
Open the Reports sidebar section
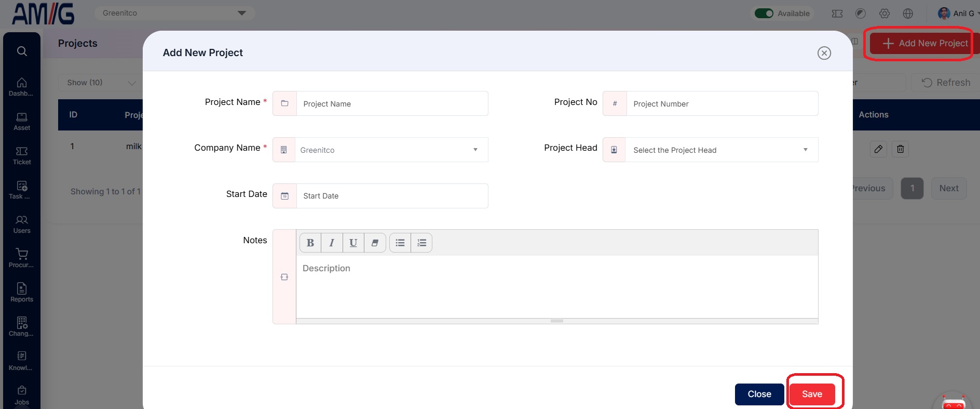tap(21, 293)
